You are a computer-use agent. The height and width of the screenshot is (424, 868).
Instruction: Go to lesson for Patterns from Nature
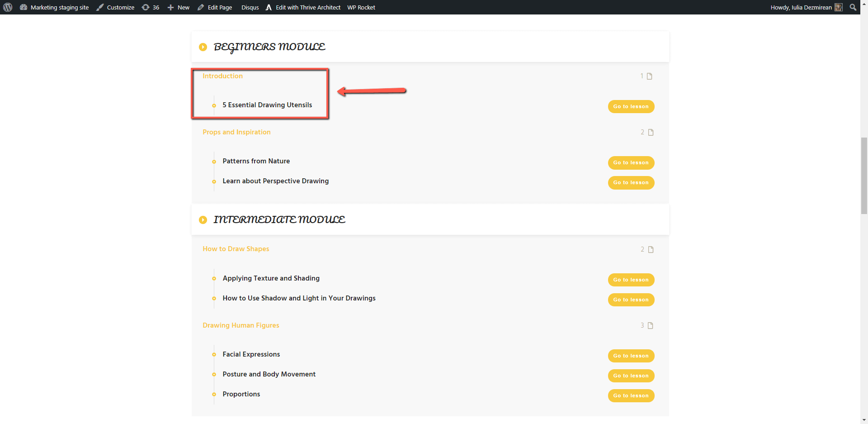point(631,162)
